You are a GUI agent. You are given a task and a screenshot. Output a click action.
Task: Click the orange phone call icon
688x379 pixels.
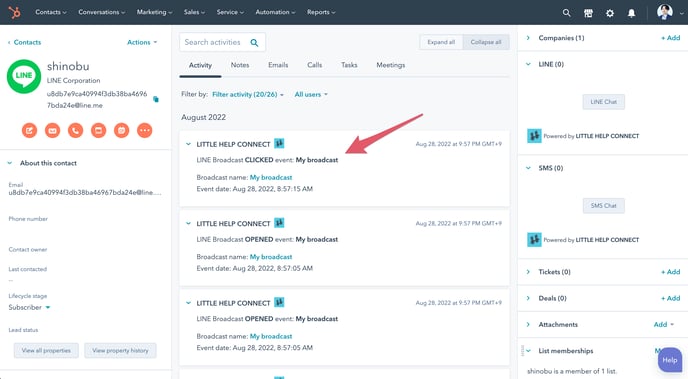click(x=75, y=130)
